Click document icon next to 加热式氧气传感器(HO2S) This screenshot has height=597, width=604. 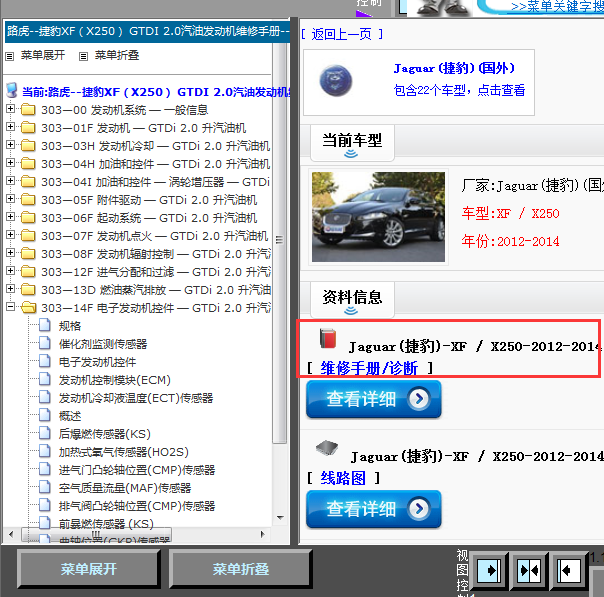[x=45, y=451]
